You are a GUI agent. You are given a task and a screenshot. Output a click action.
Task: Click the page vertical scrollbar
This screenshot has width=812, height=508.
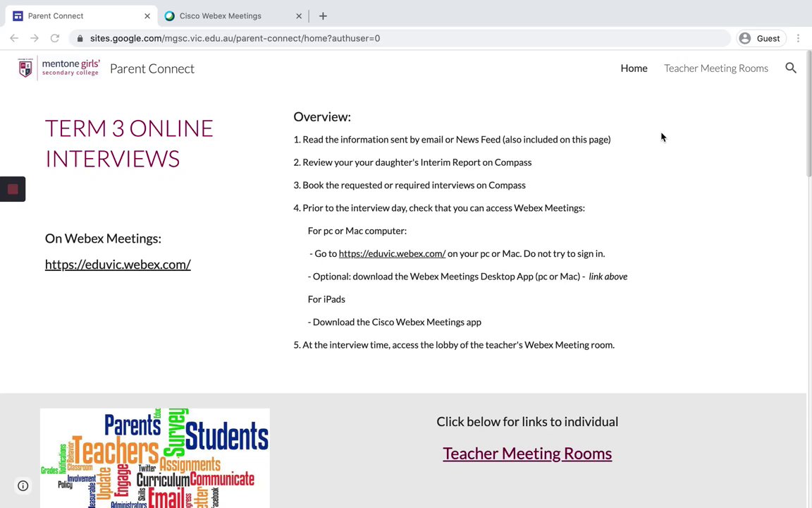click(x=809, y=114)
